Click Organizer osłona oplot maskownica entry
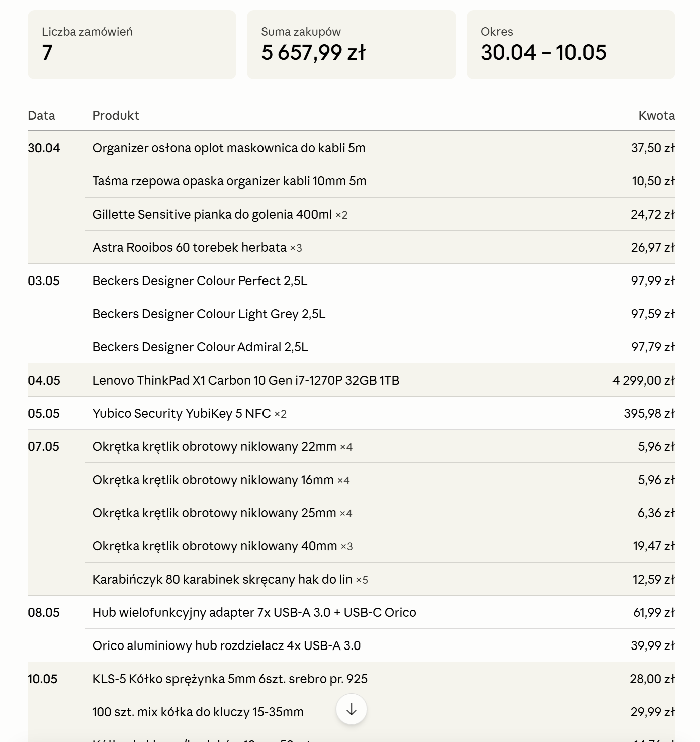 pyautogui.click(x=229, y=148)
